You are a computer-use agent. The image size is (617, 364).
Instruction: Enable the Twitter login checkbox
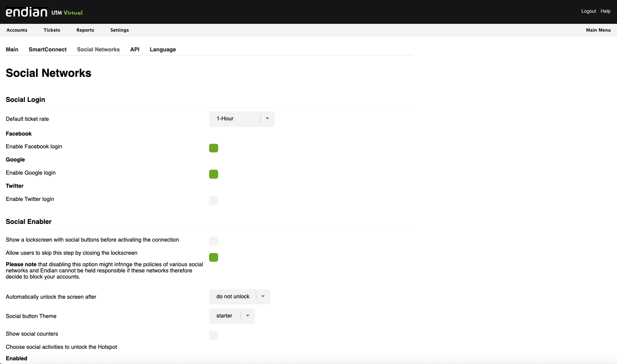click(214, 200)
